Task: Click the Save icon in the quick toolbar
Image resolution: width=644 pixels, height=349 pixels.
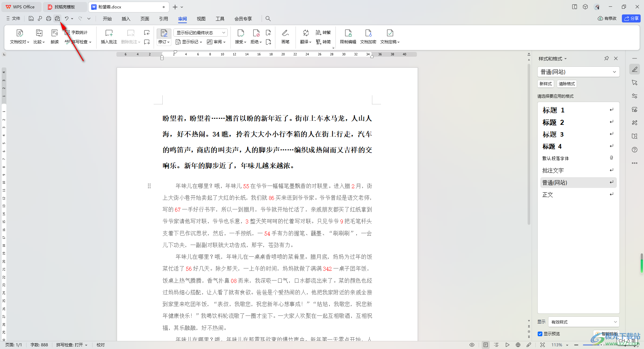Action: click(x=31, y=19)
